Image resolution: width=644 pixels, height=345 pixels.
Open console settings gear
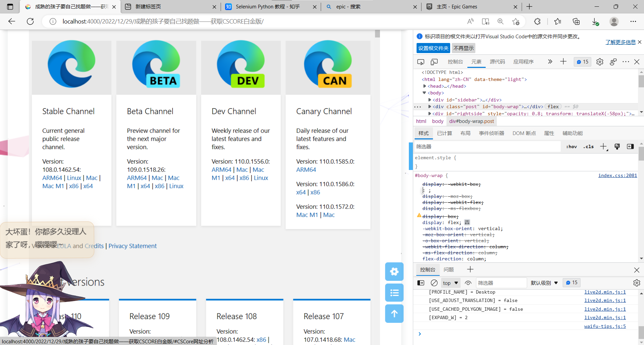637,283
